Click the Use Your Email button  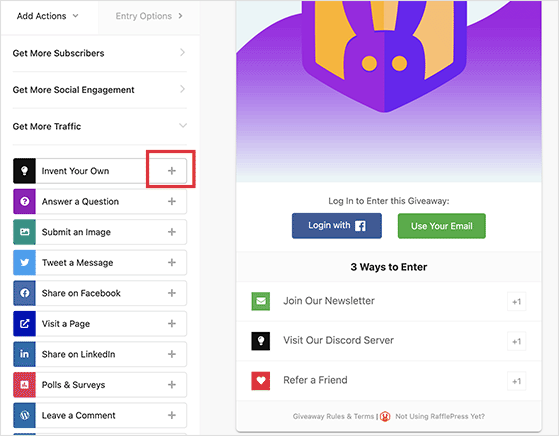point(442,226)
